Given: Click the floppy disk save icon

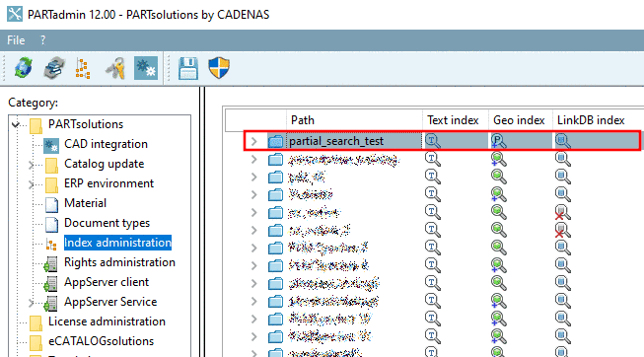Looking at the screenshot, I should pos(188,68).
